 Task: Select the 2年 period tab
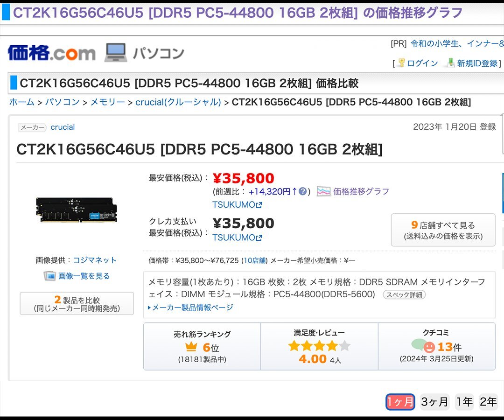click(x=488, y=402)
